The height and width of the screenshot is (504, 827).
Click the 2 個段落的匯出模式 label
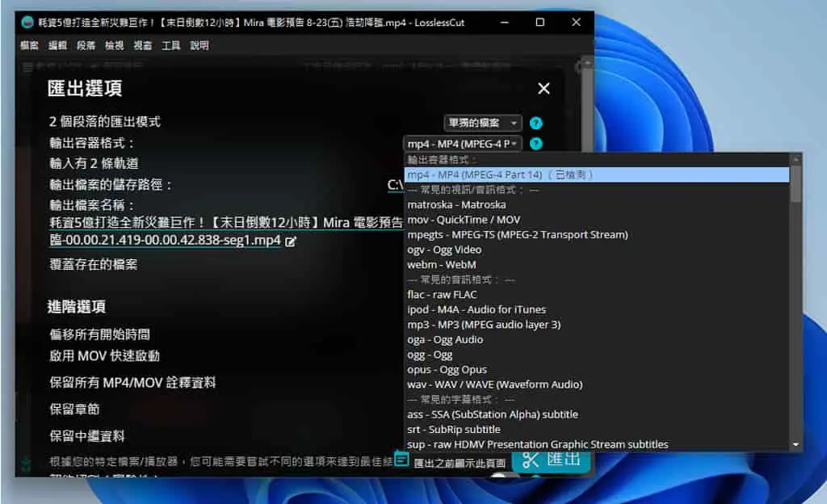(105, 122)
